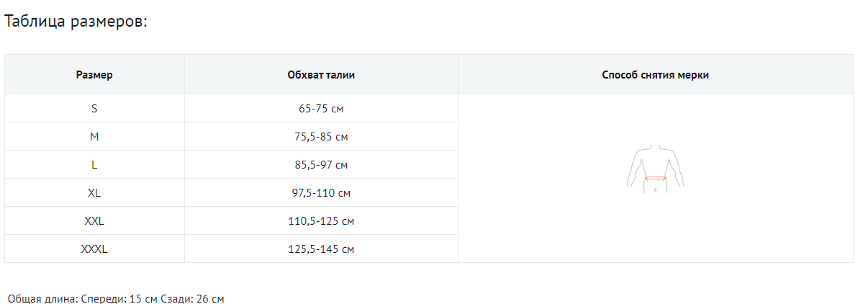Click the "97,5-110 см" waist value
The image size is (868, 304).
point(321,193)
